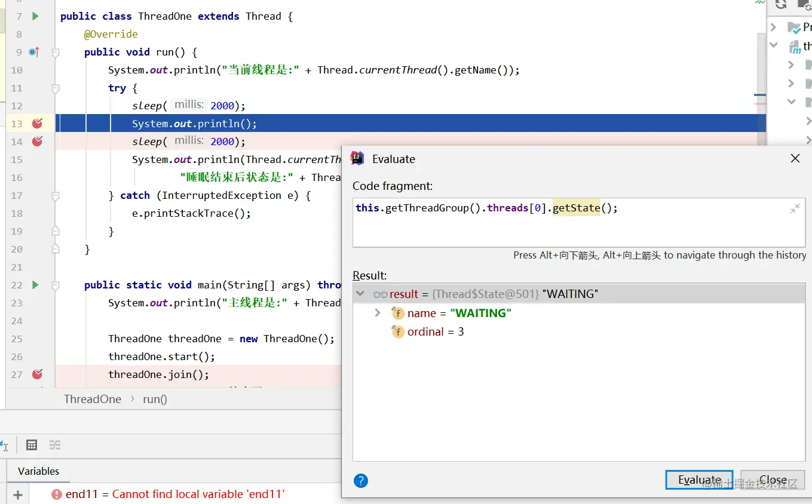Expand the name = "WAITING" node

click(x=377, y=313)
